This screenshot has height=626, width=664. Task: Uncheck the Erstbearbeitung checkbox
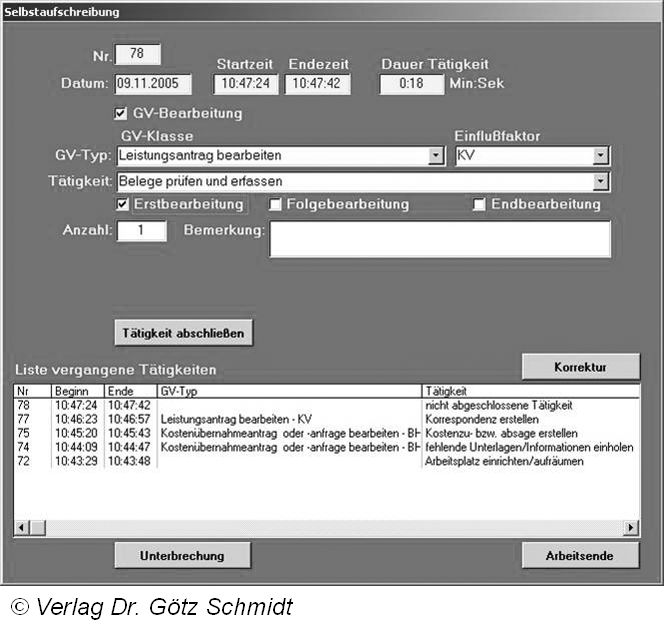(x=123, y=204)
